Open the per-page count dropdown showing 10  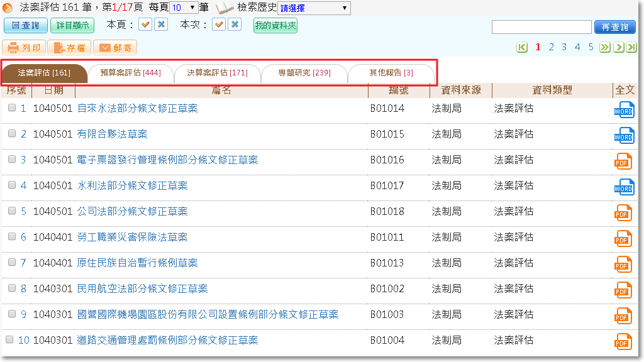(184, 8)
